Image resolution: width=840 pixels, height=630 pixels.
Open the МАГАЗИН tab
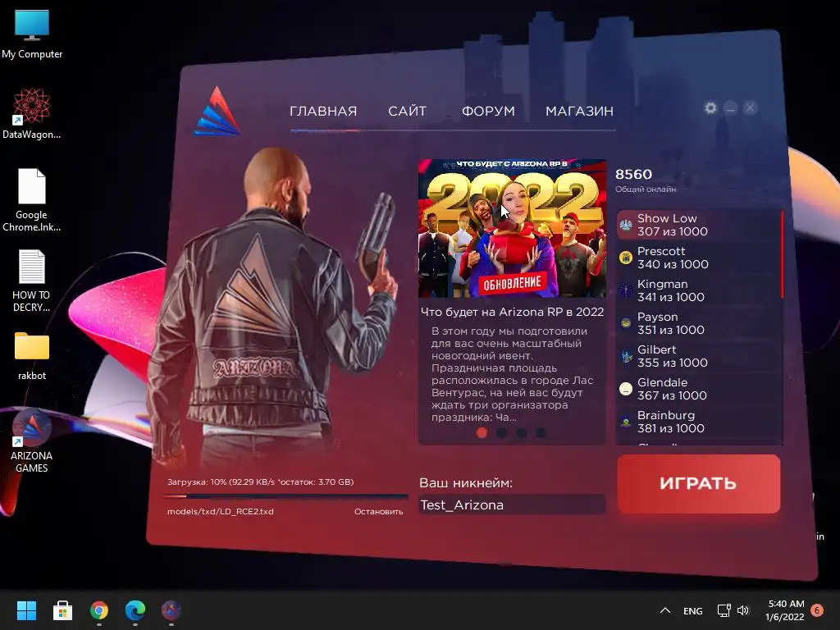(580, 111)
